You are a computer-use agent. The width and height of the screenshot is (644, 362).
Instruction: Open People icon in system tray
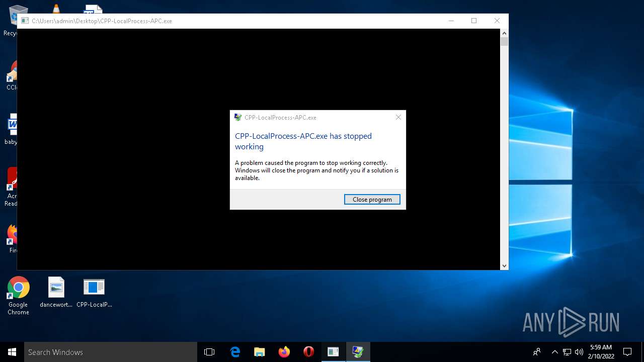[x=537, y=352]
